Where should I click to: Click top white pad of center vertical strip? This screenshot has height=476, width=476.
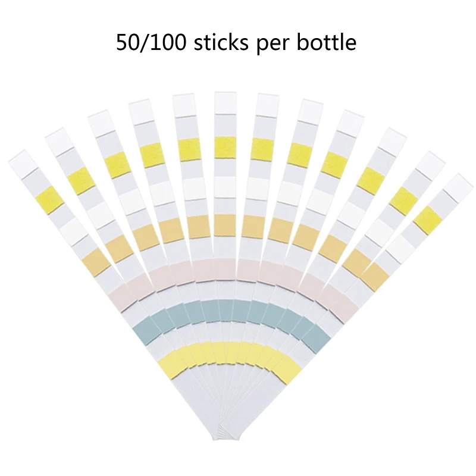[226, 103]
